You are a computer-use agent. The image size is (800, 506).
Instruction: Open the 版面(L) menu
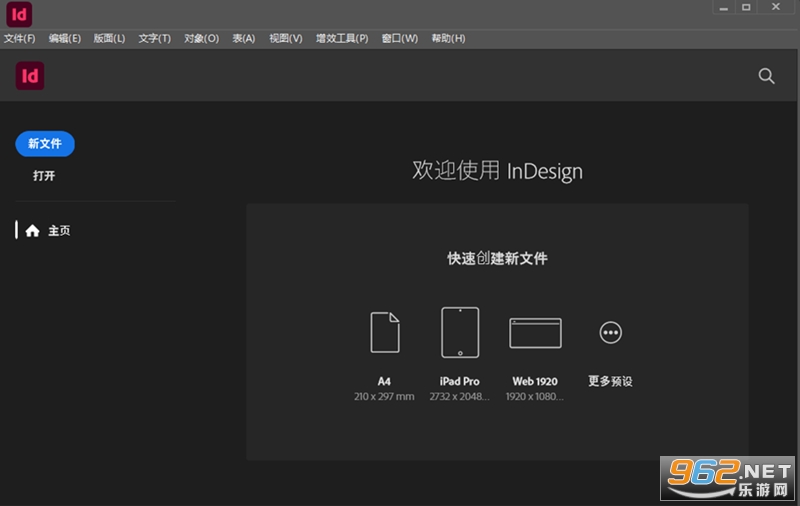pos(109,38)
